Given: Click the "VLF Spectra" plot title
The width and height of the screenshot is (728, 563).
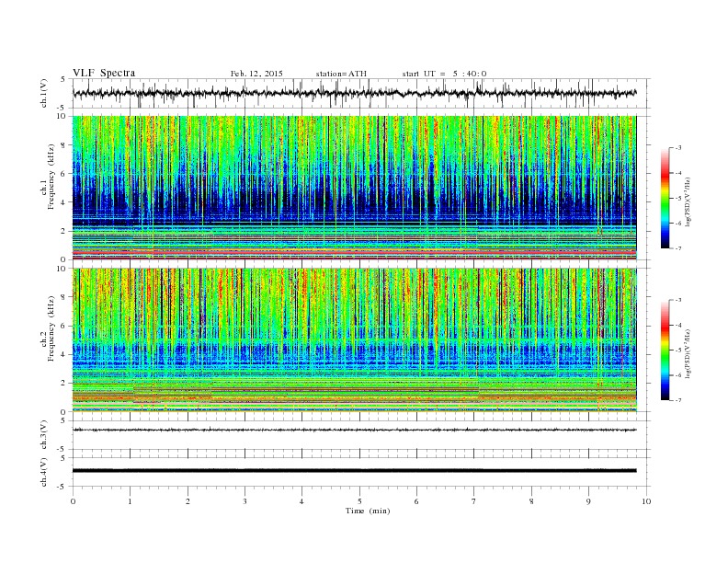Looking at the screenshot, I should coord(104,73).
